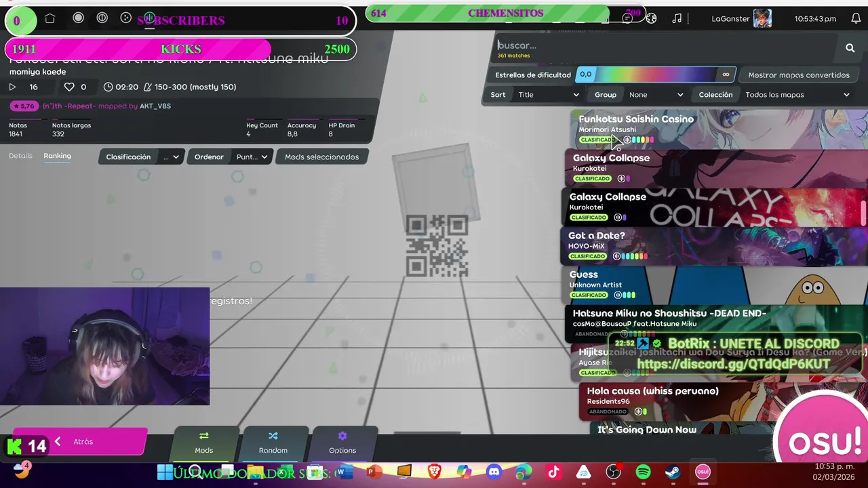Open PowerPoint from taskbar
Image resolution: width=868 pixels, height=488 pixels.
coord(374,472)
